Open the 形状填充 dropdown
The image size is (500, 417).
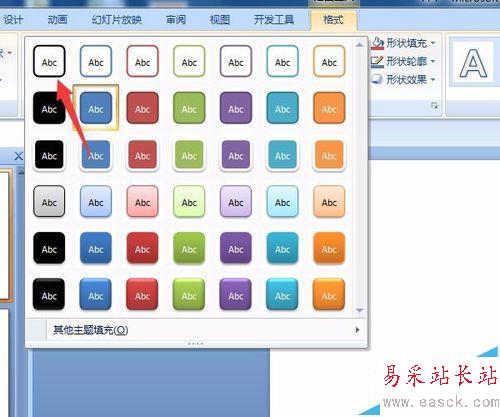coord(404,43)
